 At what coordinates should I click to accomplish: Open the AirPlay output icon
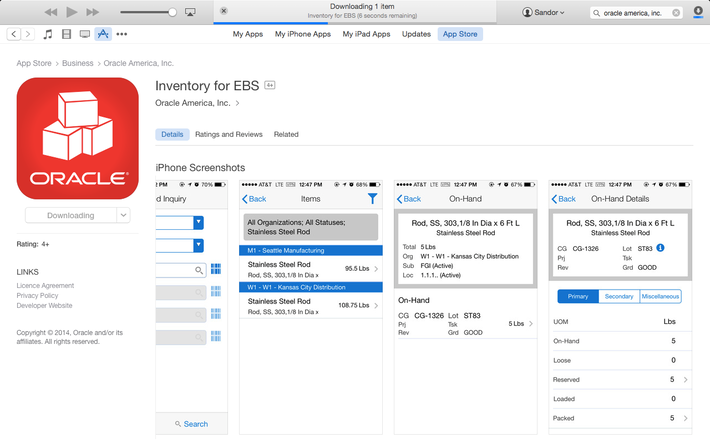tap(190, 12)
